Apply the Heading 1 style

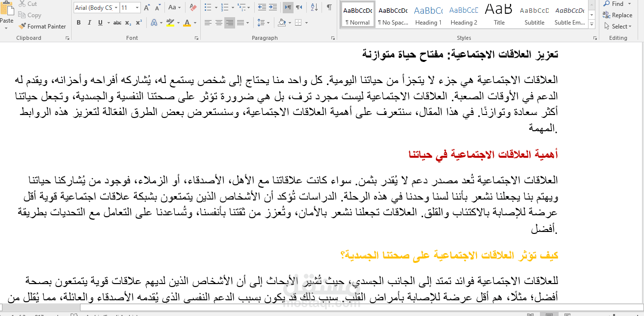428,15
